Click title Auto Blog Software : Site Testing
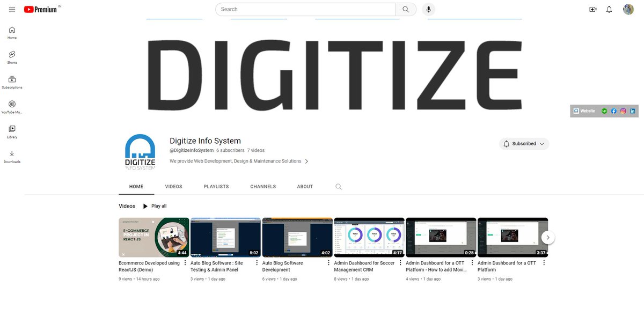 coord(217,266)
